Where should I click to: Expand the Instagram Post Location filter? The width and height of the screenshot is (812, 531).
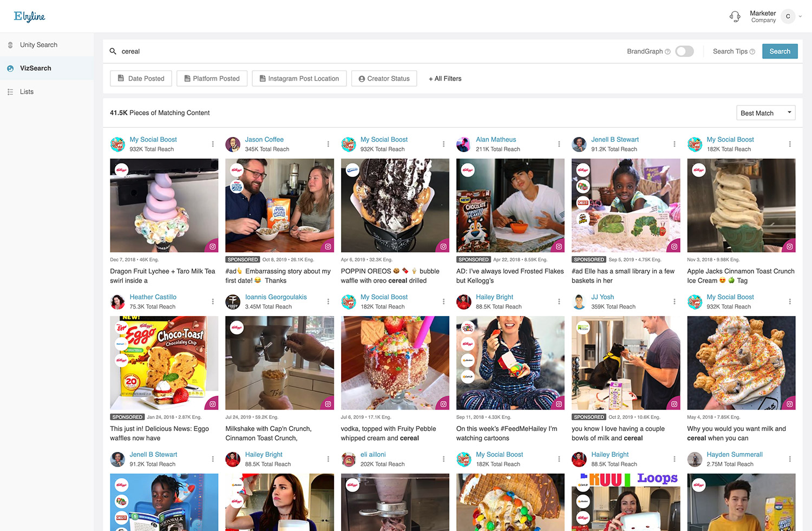point(299,78)
